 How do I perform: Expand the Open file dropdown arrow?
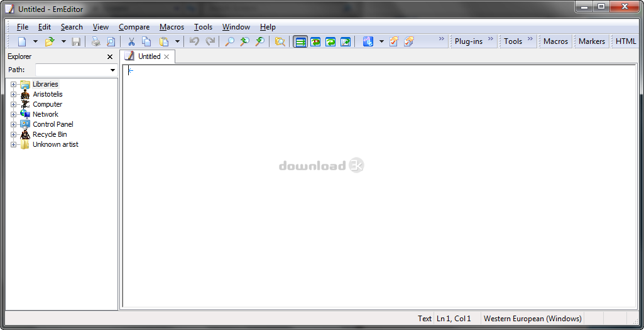(63, 41)
